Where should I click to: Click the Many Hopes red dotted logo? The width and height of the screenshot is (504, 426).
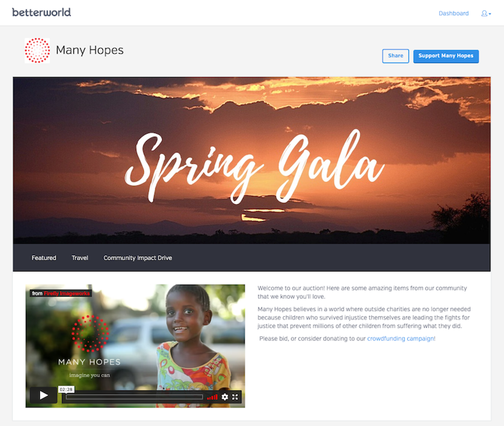tap(37, 50)
